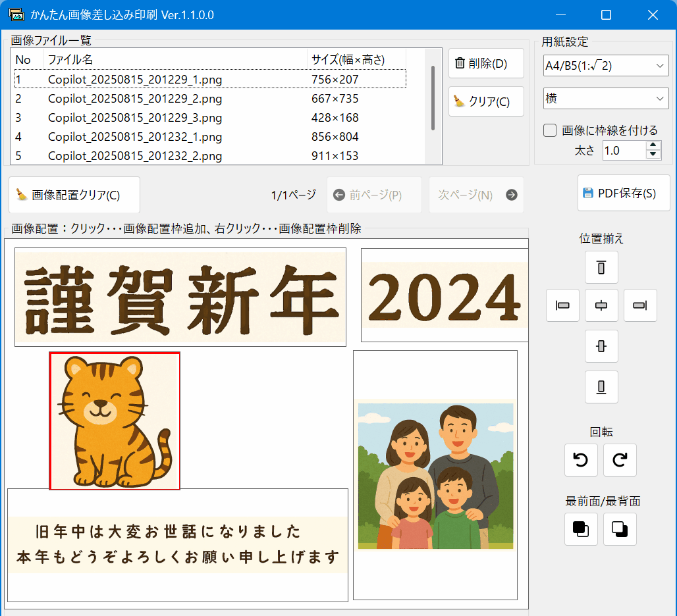Align selected image to right edge

pos(640,305)
